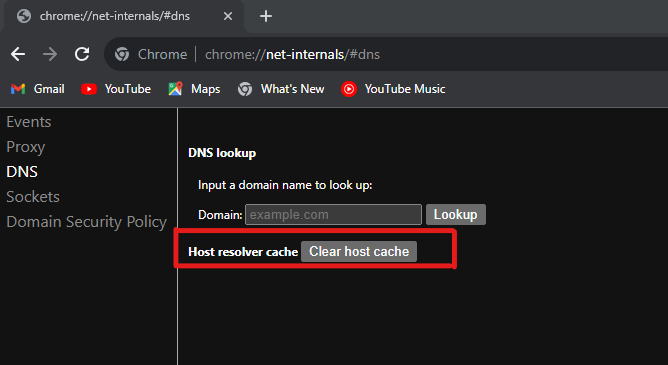
Task: Select the Proxy sidebar item
Action: pos(26,147)
